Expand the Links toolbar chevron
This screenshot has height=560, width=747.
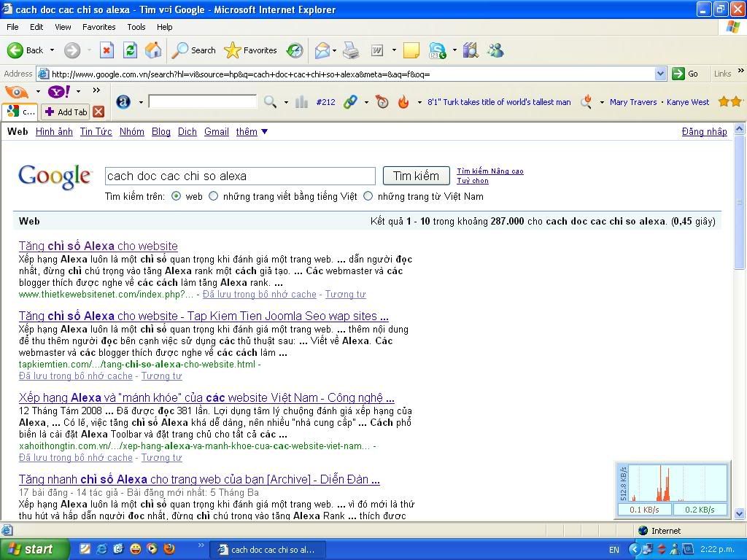tap(741, 71)
